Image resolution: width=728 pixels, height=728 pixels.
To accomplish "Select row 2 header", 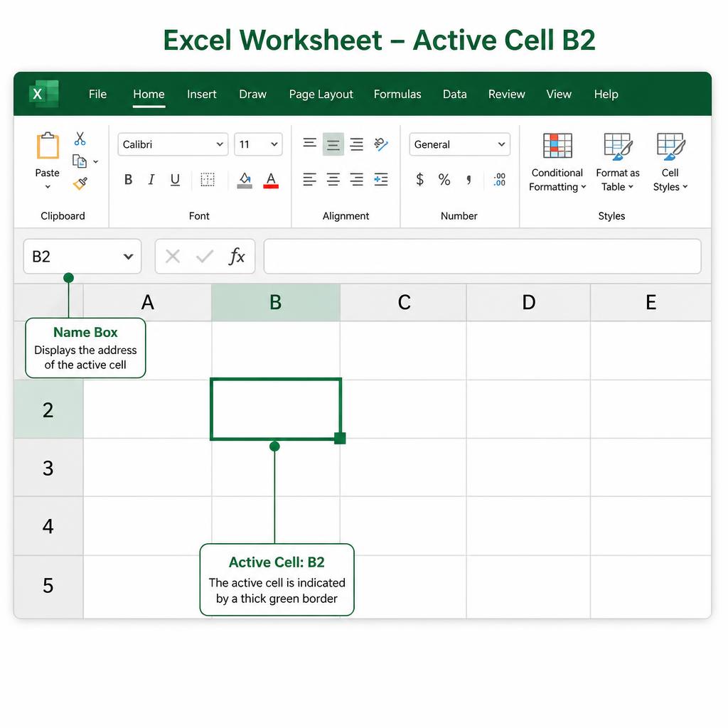I will pos(48,409).
